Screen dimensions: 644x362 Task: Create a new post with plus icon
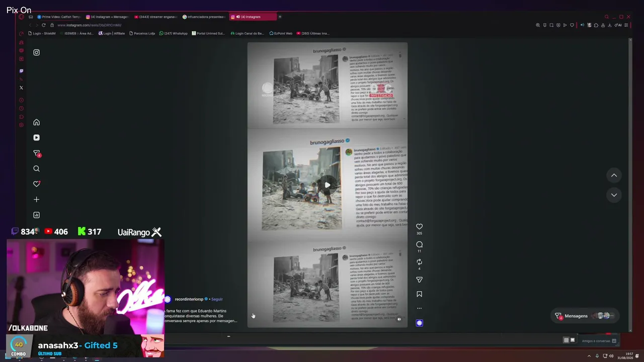click(36, 200)
